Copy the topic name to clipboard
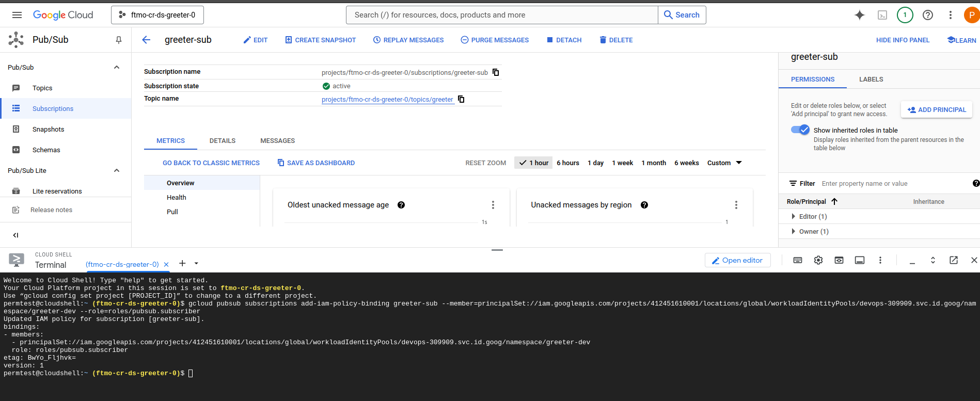980x401 pixels. pos(461,99)
